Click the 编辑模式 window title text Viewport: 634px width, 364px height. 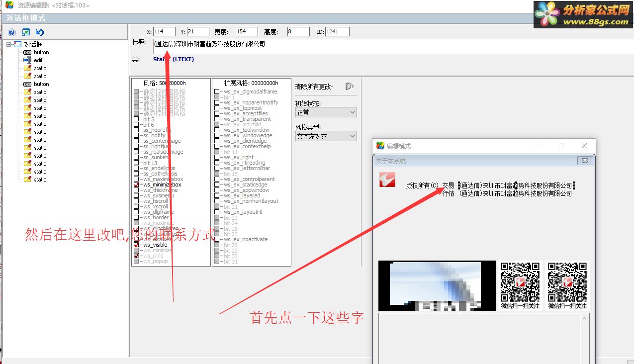point(399,146)
